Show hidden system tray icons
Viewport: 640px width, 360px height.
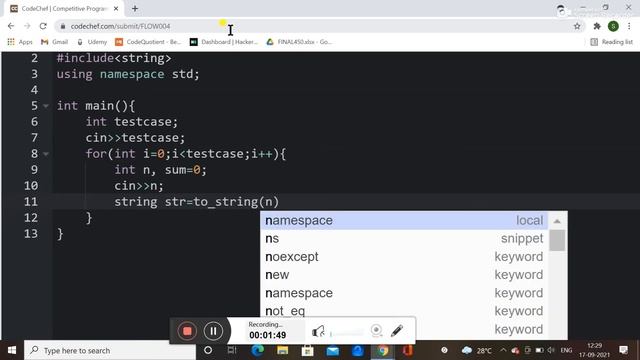point(503,350)
